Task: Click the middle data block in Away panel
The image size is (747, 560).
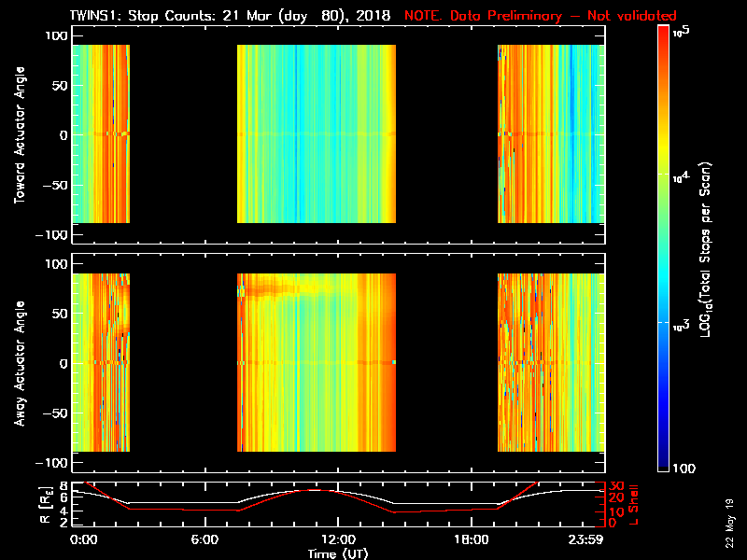Action: coord(317,362)
